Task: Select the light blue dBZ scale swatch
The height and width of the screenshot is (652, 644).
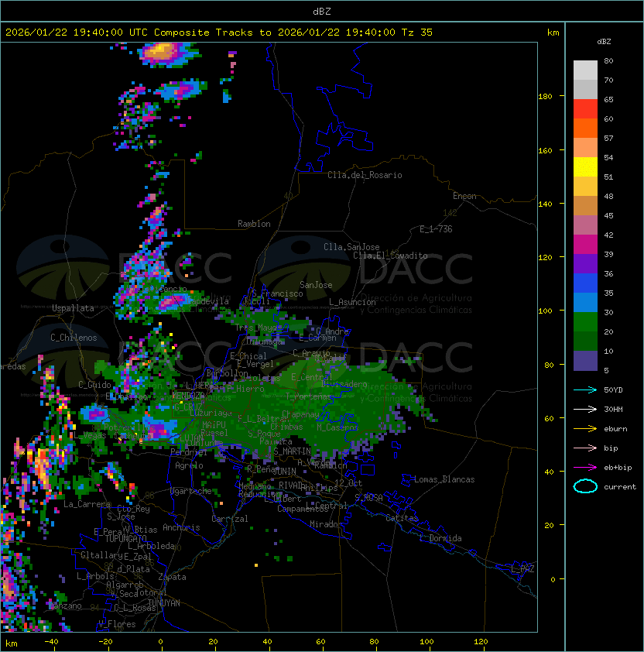Action: pyautogui.click(x=585, y=303)
